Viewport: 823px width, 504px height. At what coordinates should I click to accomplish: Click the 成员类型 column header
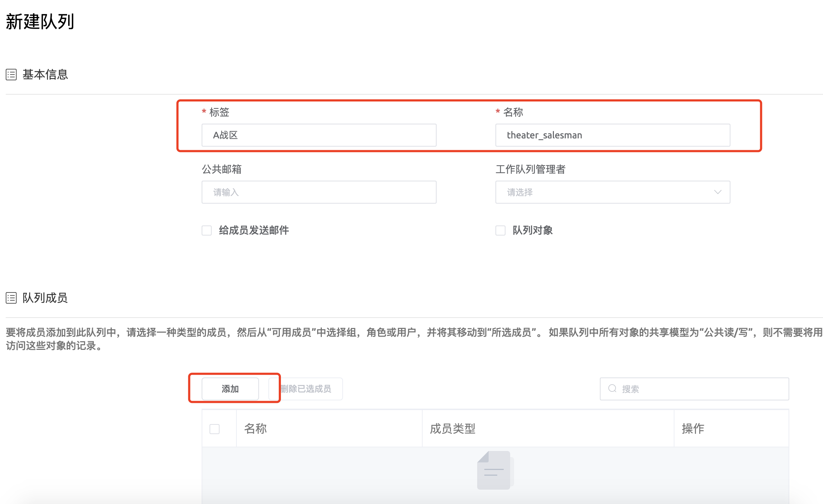pyautogui.click(x=453, y=429)
